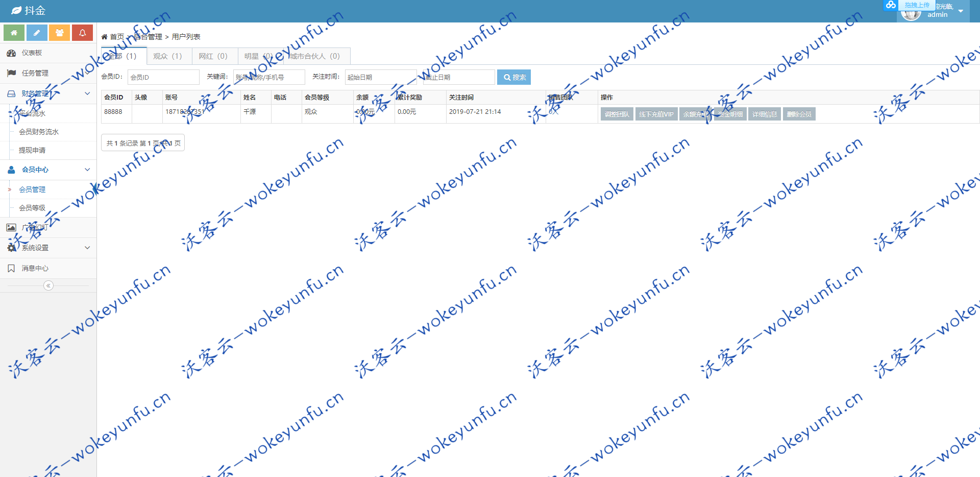
Task: Click 资金明细 button for member 88888
Action: [730, 114]
